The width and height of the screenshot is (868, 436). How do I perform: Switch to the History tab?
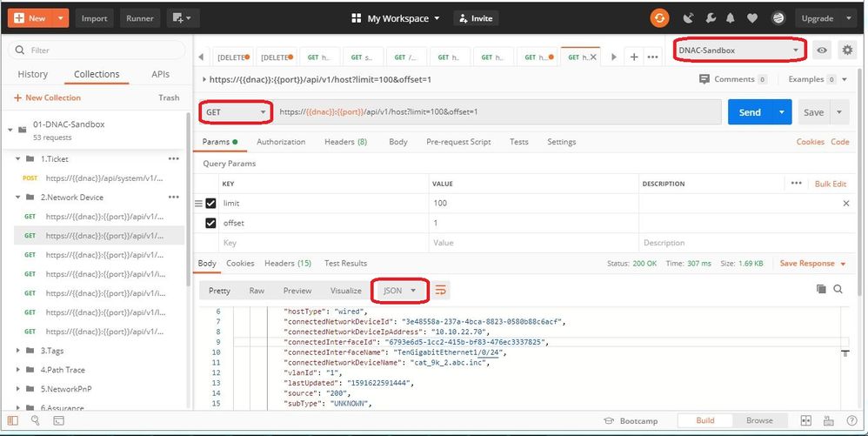click(33, 74)
